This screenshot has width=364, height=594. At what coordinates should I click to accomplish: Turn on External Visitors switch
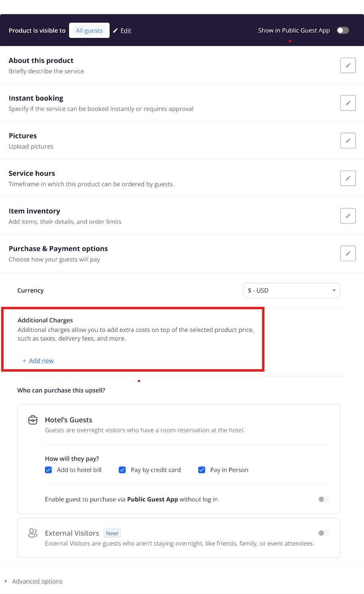324,533
